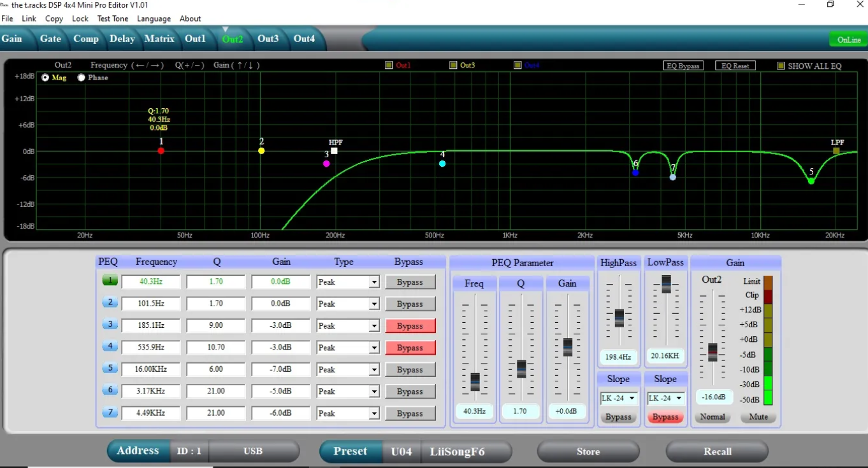Click green EQ node 5 on graph
Image resolution: width=868 pixels, height=468 pixels.
(x=811, y=181)
